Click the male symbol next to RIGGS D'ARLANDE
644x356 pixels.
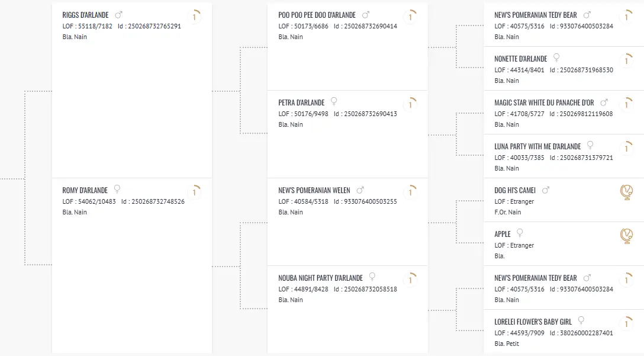tap(119, 15)
